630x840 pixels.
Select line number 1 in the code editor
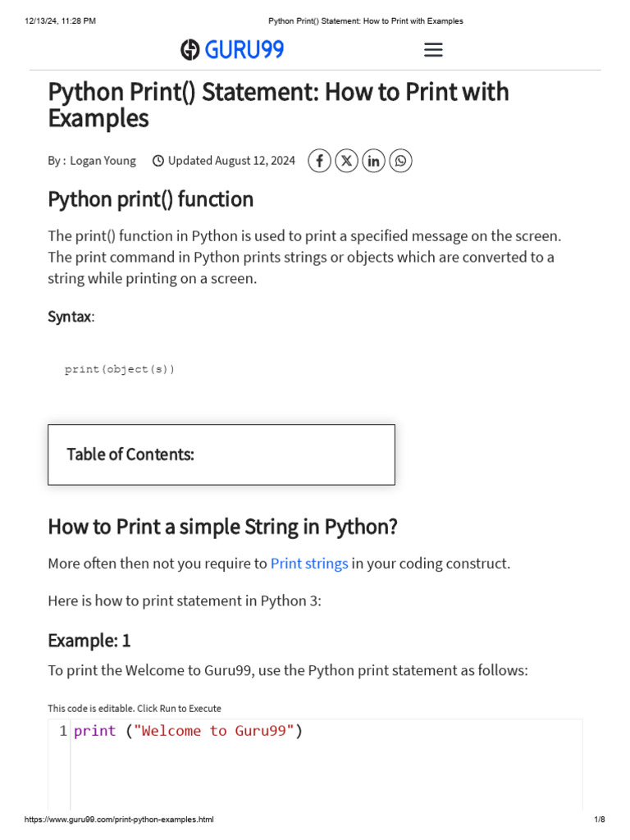(63, 731)
